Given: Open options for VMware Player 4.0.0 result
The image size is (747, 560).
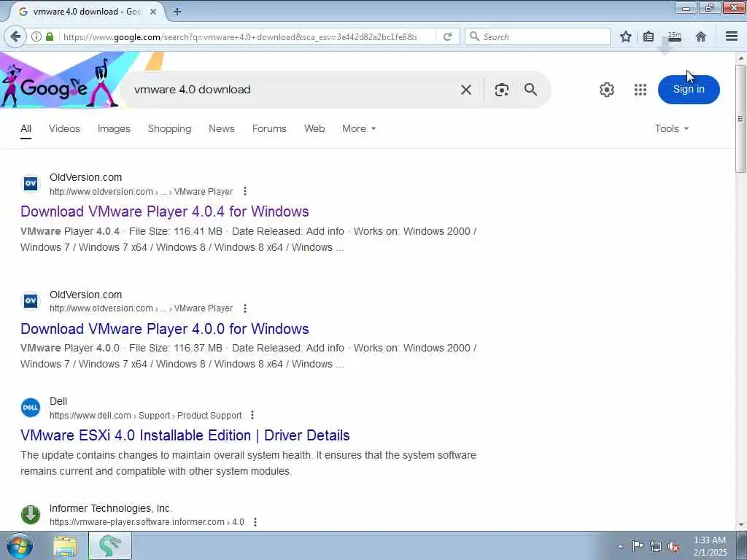Looking at the screenshot, I should (x=245, y=308).
